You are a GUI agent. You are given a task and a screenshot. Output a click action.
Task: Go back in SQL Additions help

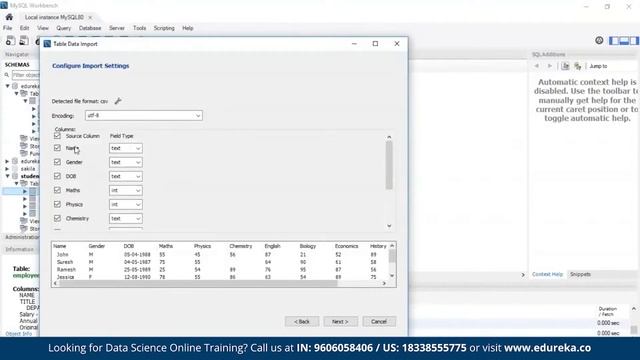537,66
